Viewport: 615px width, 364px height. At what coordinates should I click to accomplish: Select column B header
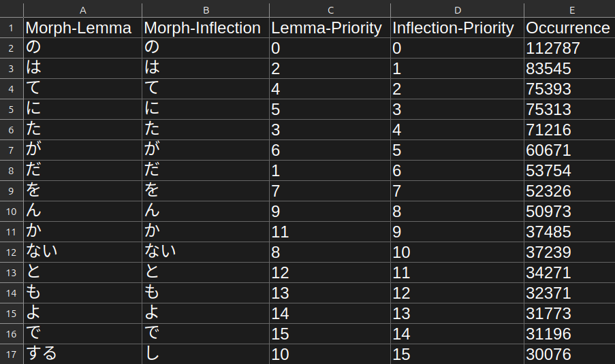pyautogui.click(x=206, y=10)
